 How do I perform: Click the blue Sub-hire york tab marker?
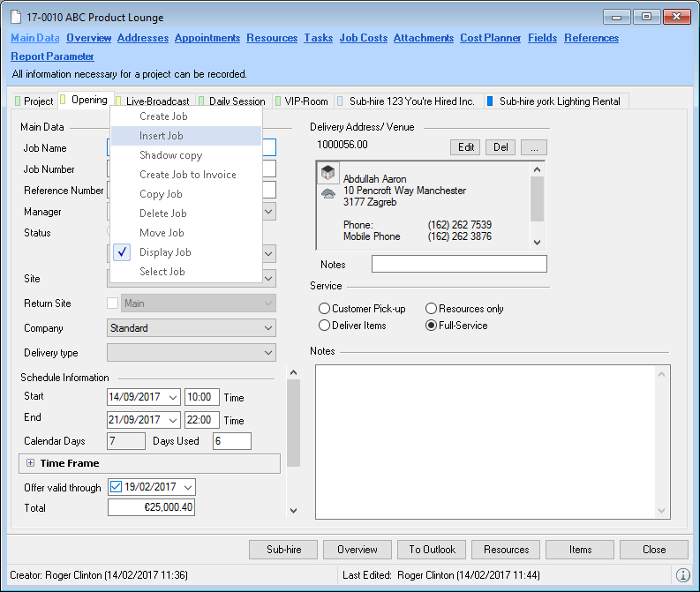point(490,101)
